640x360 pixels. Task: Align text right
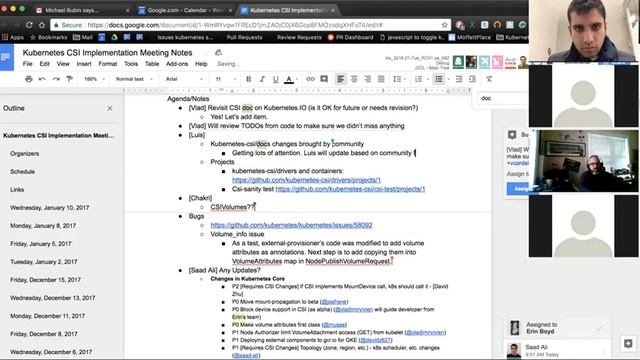tap(367, 79)
